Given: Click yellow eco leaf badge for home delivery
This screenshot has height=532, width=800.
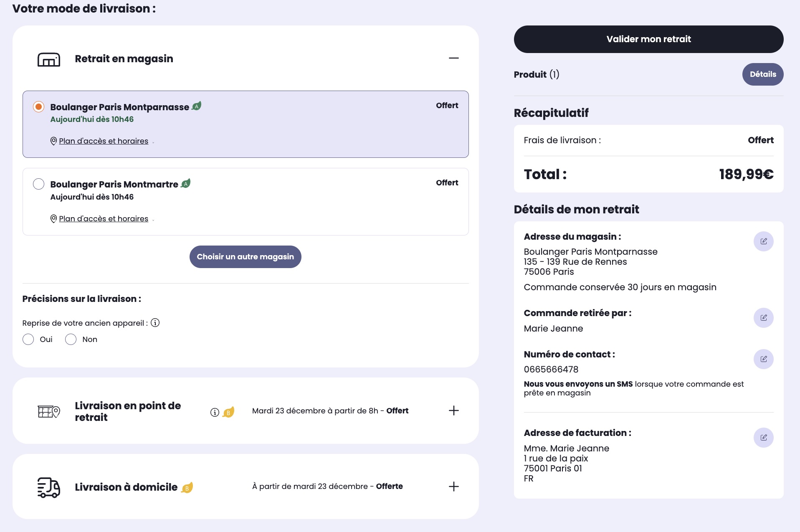Looking at the screenshot, I should click(x=187, y=487).
